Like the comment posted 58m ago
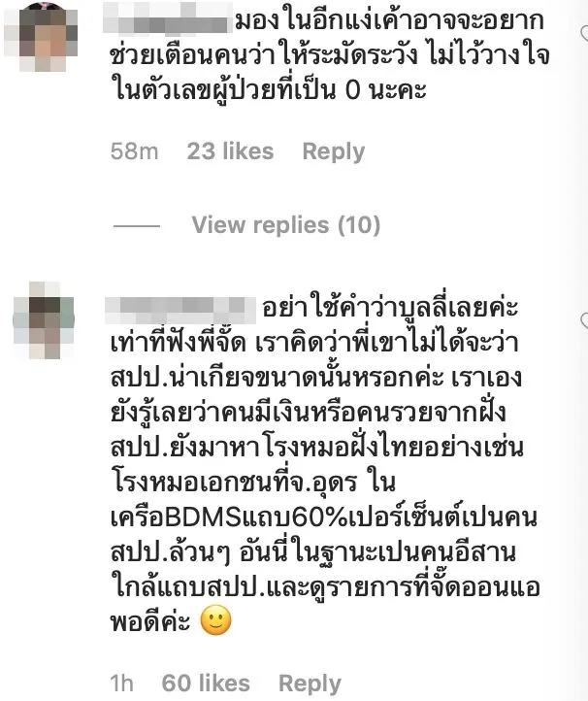 click(x=584, y=33)
